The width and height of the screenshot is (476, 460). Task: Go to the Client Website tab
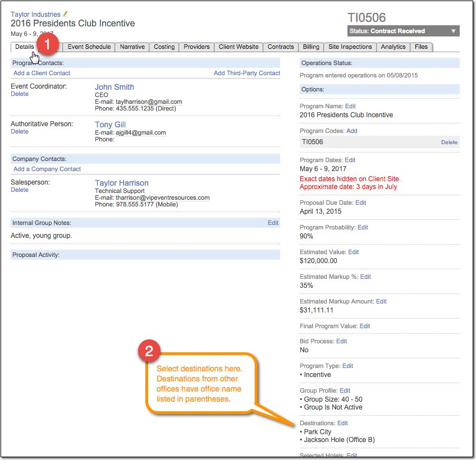click(x=239, y=47)
